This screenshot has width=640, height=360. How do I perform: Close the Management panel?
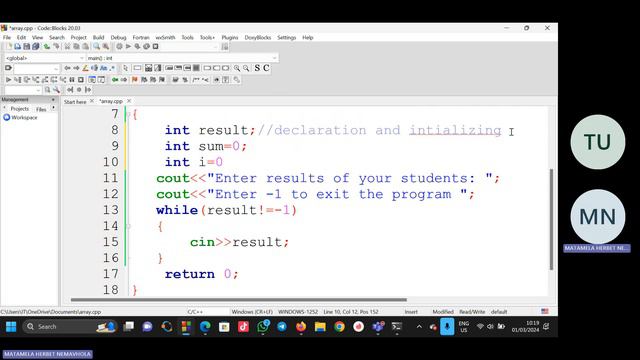[x=53, y=100]
